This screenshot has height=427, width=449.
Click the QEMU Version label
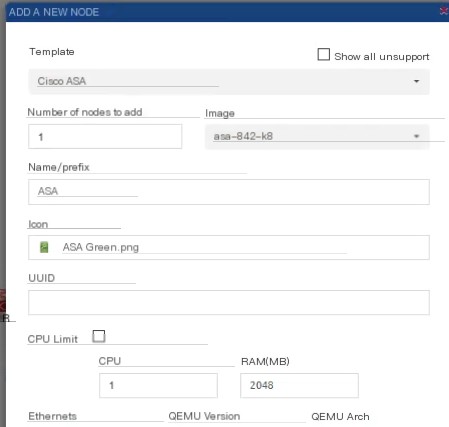pyautogui.click(x=204, y=416)
